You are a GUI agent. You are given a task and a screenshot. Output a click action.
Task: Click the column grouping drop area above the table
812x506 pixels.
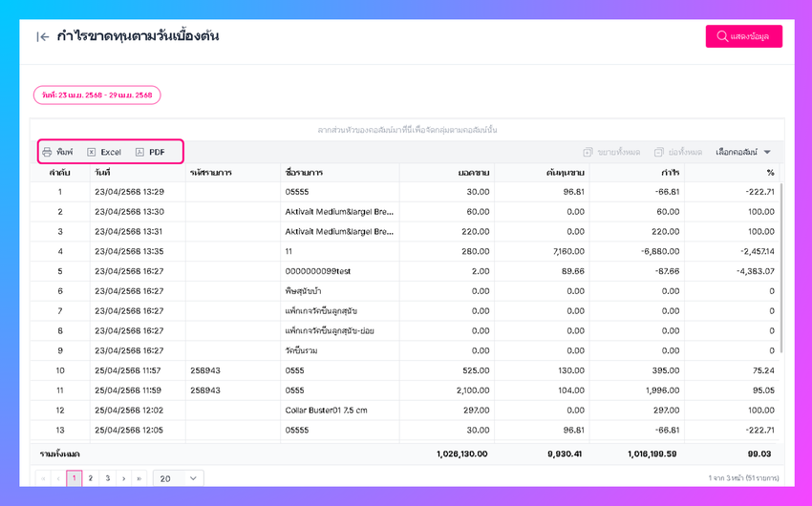407,130
